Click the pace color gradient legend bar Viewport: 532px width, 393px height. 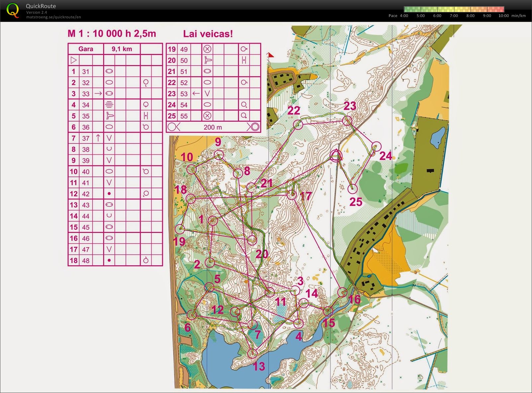click(x=454, y=9)
